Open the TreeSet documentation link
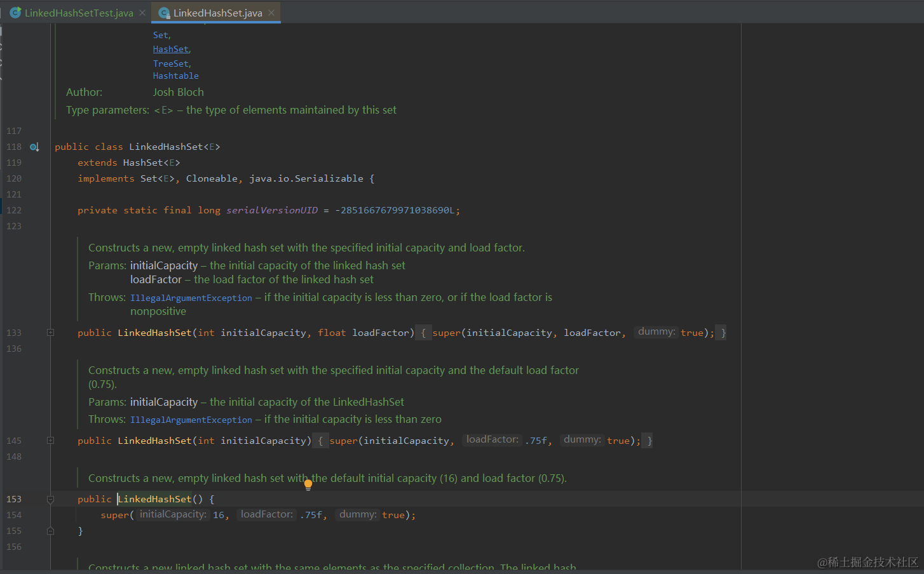924x574 pixels. click(x=171, y=63)
